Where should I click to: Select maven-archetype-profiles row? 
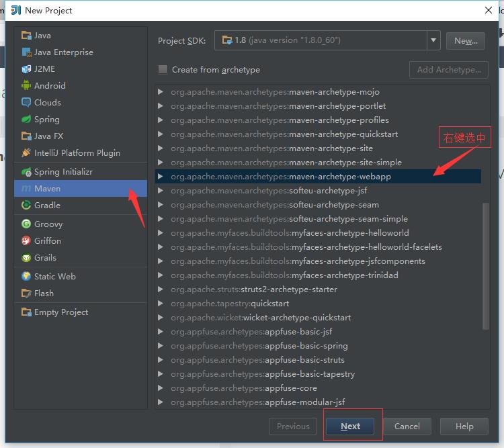(318, 120)
